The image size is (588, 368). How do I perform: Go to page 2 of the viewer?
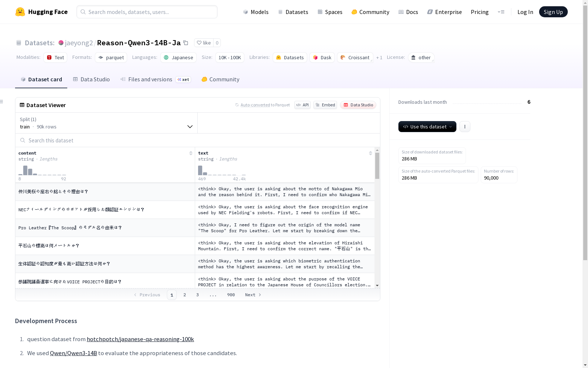point(184,295)
